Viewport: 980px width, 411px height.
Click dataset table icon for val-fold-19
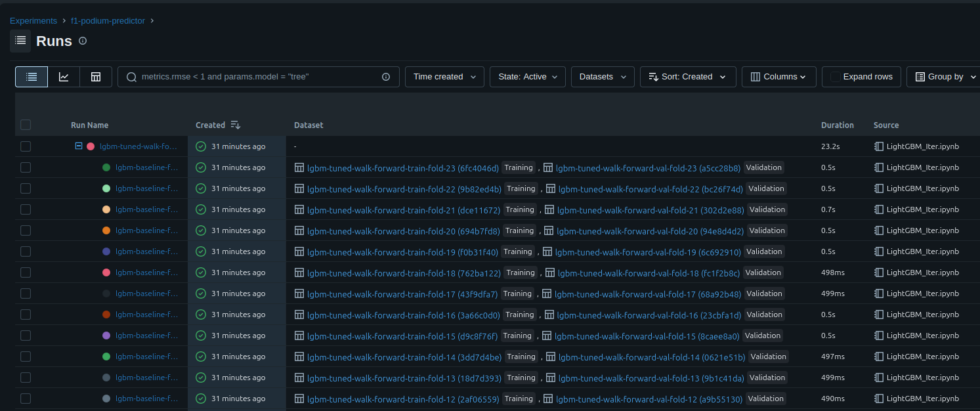547,251
